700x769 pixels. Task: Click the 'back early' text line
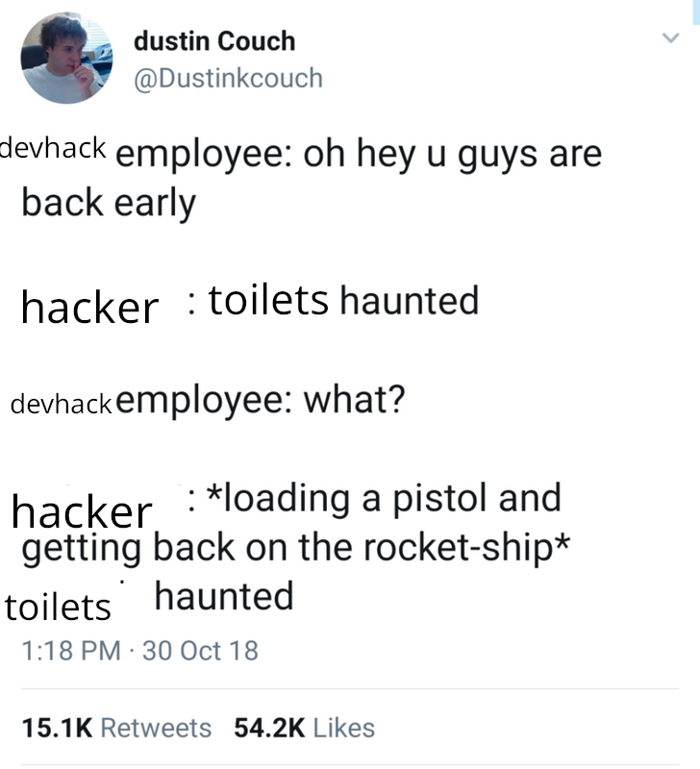pos(109,204)
